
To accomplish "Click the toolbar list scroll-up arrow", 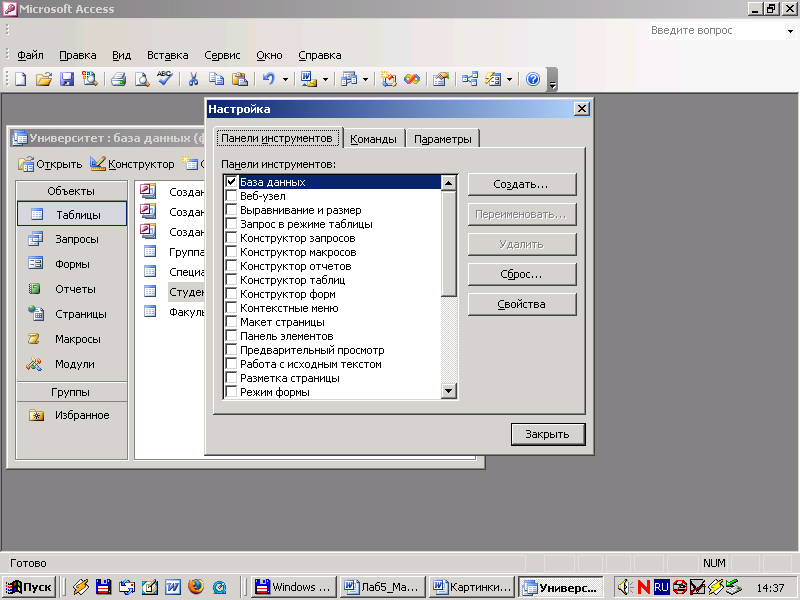I will 448,183.
